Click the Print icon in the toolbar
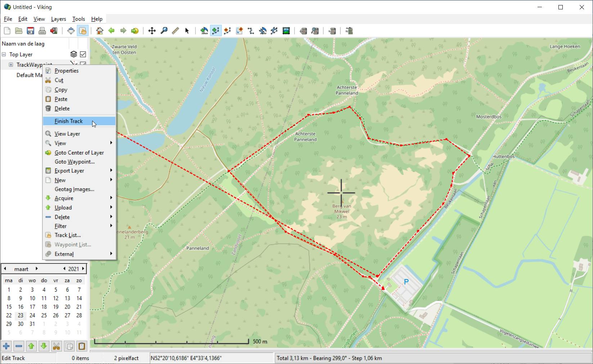The image size is (593, 364). tap(42, 31)
